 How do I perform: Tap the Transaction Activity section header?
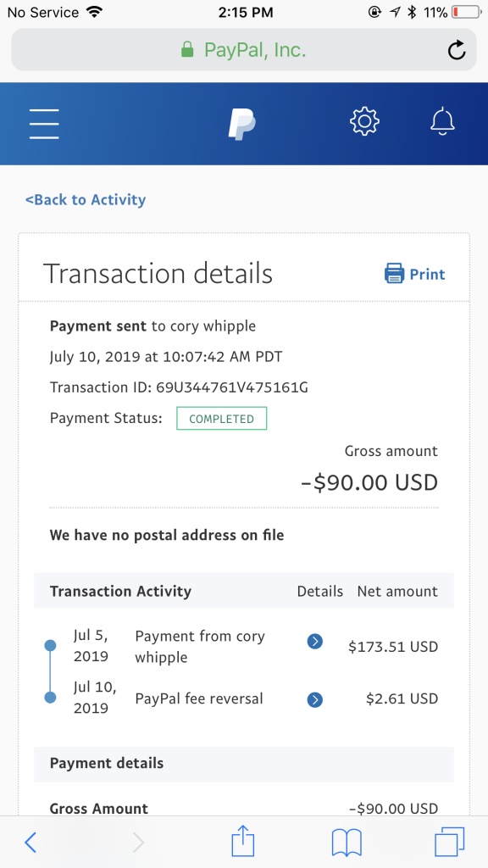(x=120, y=591)
